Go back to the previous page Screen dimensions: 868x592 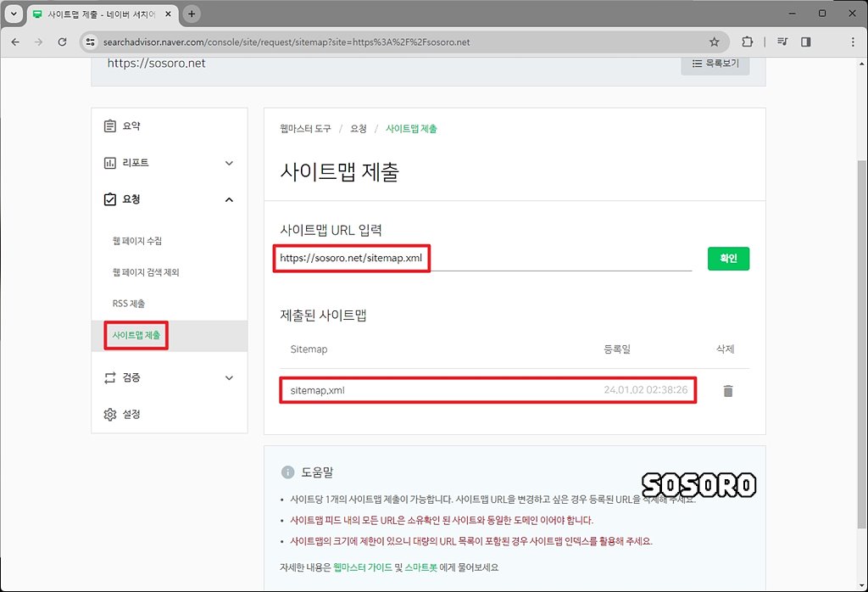point(15,42)
